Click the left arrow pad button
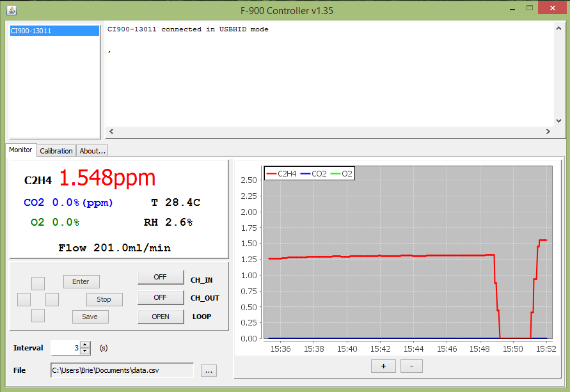 click(x=24, y=300)
